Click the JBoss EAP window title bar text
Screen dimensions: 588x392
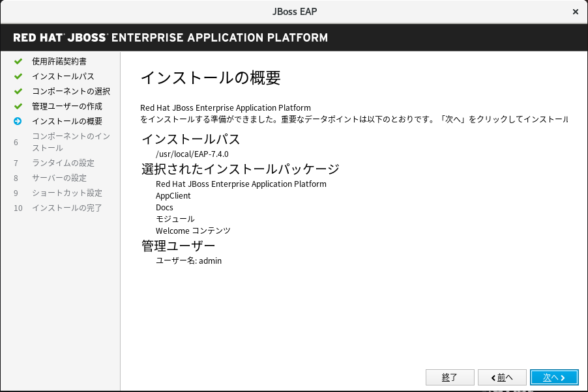[x=295, y=12]
